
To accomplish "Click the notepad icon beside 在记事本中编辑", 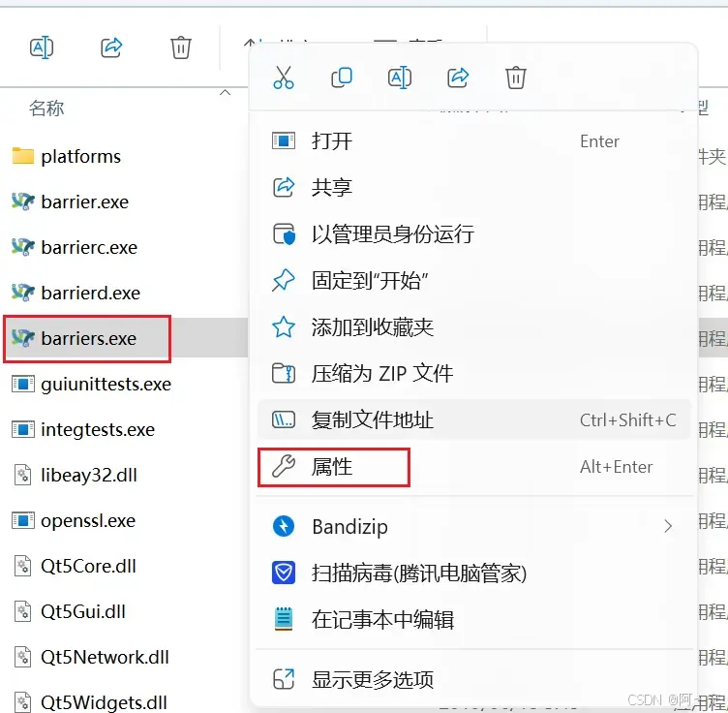I will 284,619.
